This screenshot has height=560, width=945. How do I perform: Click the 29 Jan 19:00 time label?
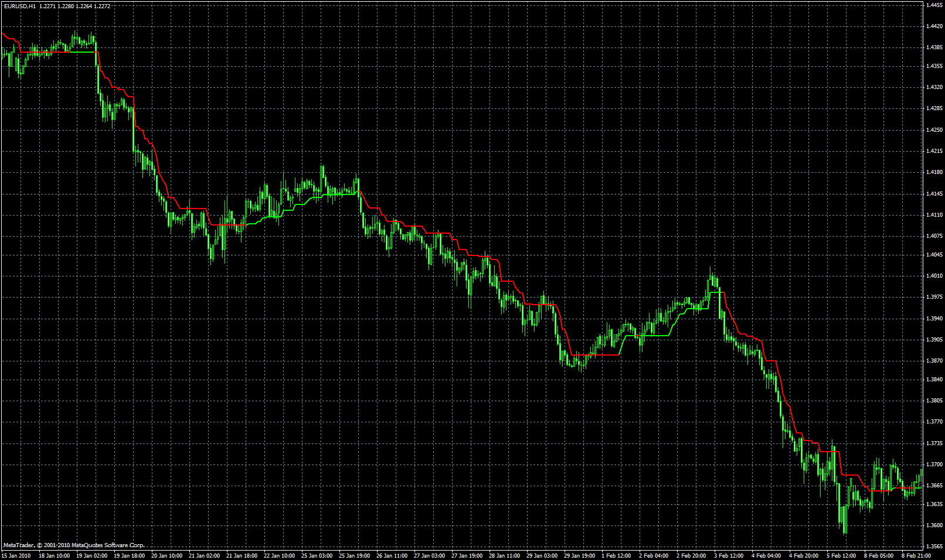pos(579,555)
